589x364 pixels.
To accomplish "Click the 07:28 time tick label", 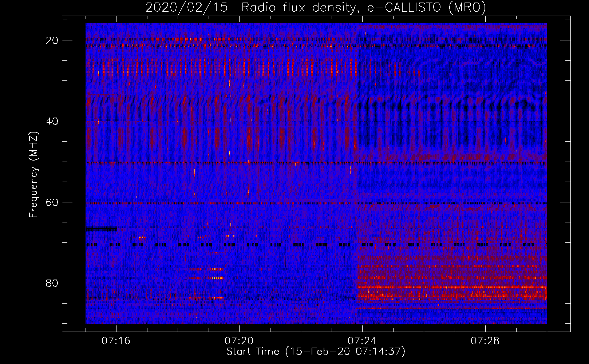I will point(485,341).
